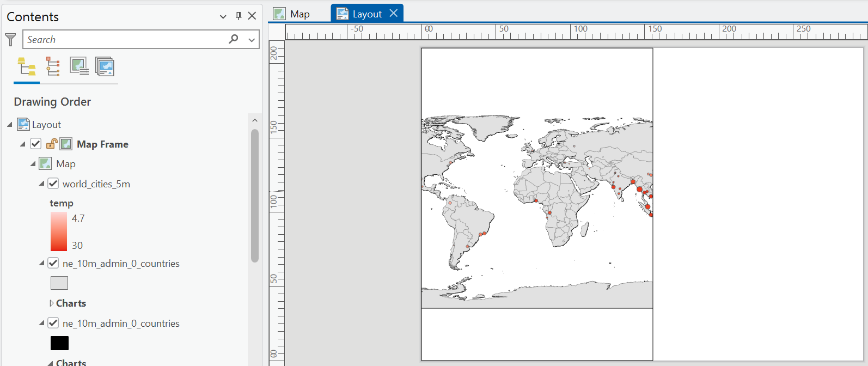This screenshot has height=366, width=868.
Task: Click the search magnifier icon
Action: tap(234, 39)
